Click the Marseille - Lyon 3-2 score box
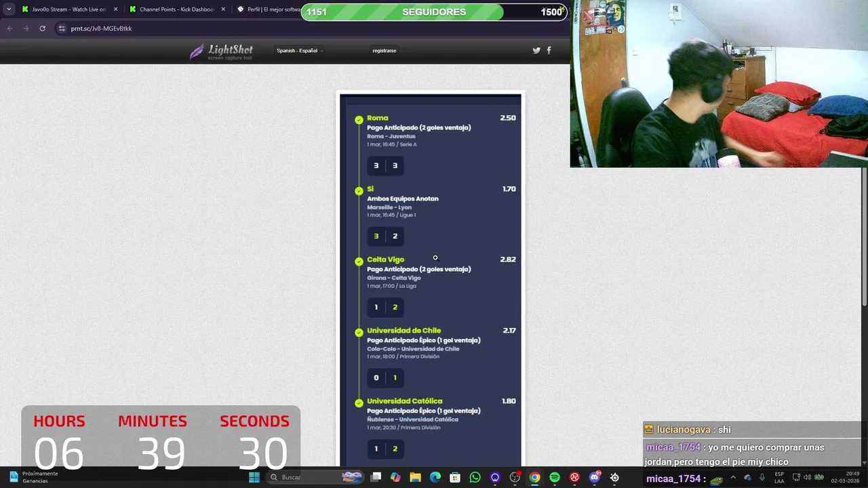 pyautogui.click(x=385, y=236)
